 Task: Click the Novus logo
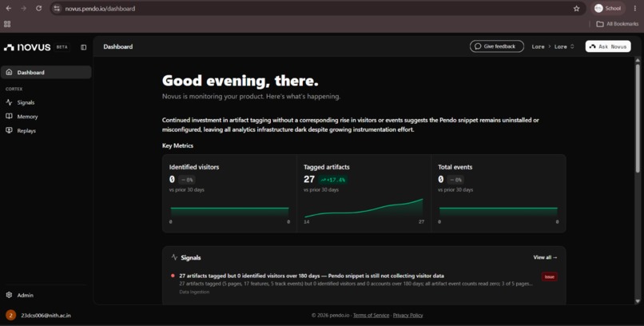click(x=27, y=47)
